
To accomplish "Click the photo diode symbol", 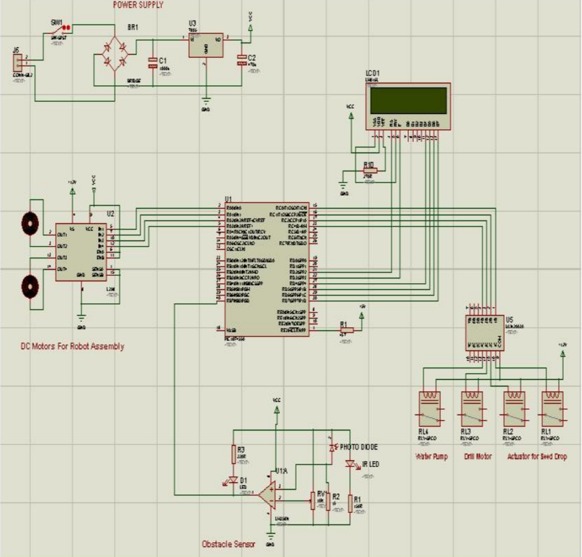I will (x=332, y=448).
